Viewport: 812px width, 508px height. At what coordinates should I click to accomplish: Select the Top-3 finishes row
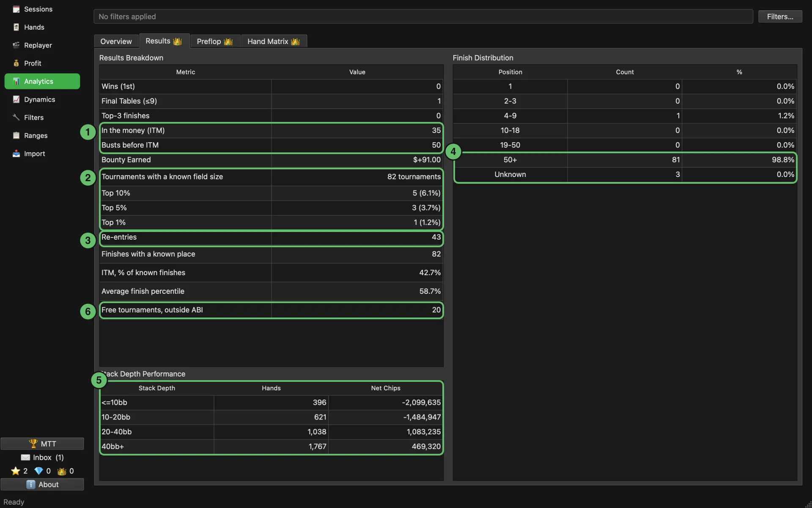271,116
